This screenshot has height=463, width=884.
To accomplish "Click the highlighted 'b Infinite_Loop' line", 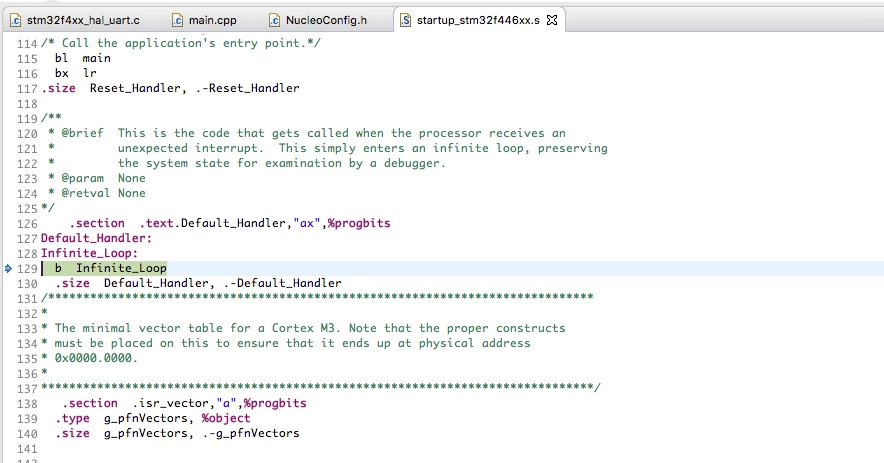I will [110, 268].
